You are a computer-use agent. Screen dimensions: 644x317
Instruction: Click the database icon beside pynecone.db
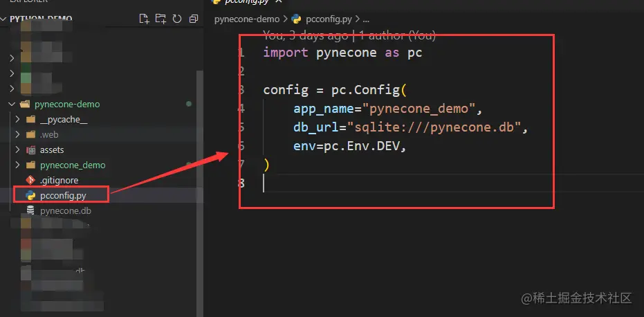pos(30,210)
